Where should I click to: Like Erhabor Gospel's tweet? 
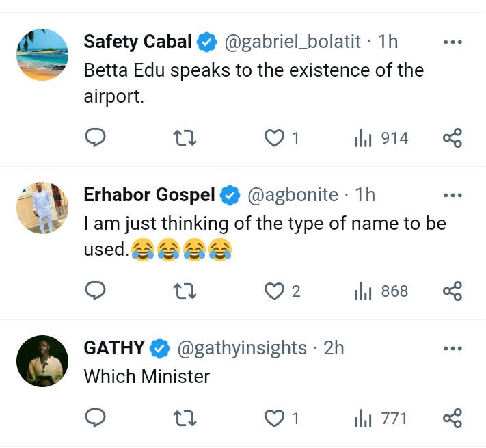[274, 291]
